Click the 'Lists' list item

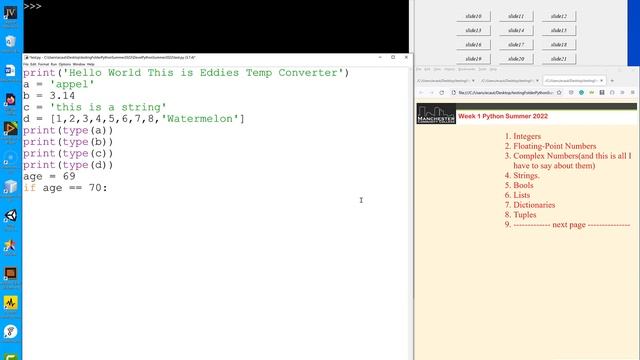pyautogui.click(x=522, y=195)
